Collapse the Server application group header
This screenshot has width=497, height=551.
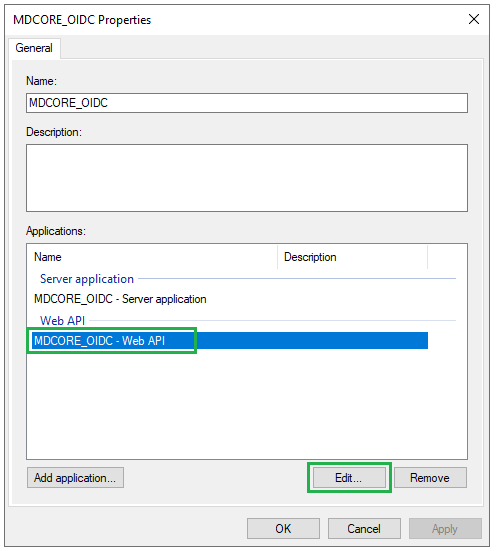point(87,279)
